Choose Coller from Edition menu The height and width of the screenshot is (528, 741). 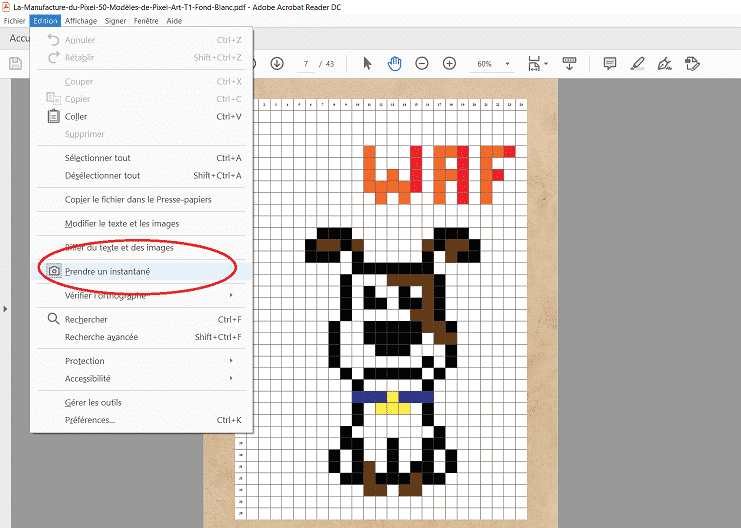point(141,116)
